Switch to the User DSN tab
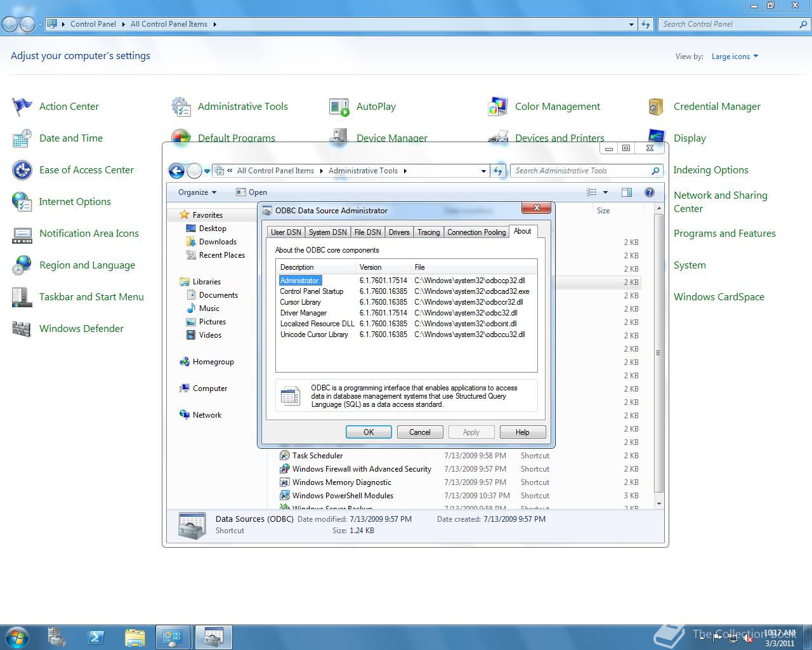 (x=286, y=232)
